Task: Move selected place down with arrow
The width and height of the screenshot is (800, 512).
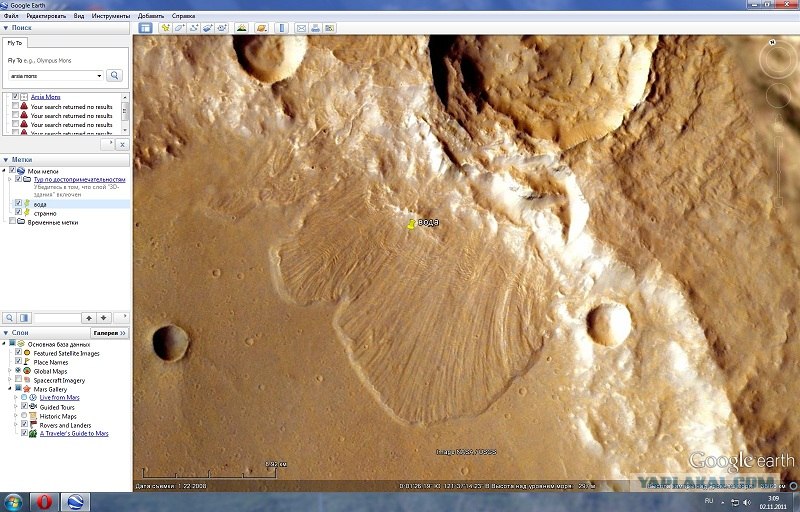Action: [104, 318]
